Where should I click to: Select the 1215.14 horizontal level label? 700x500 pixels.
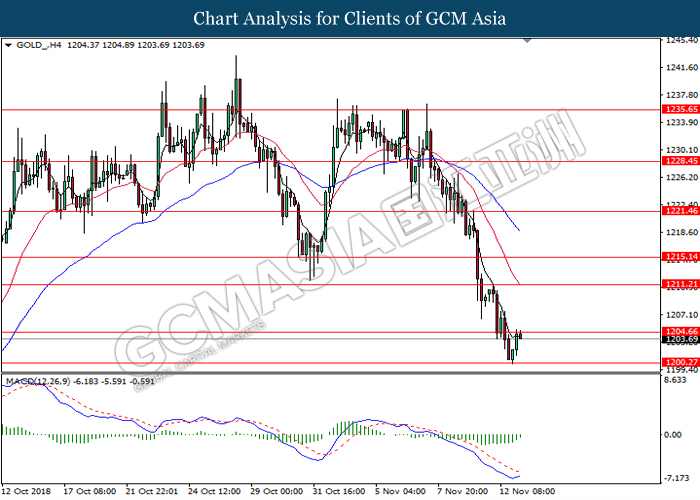681,257
